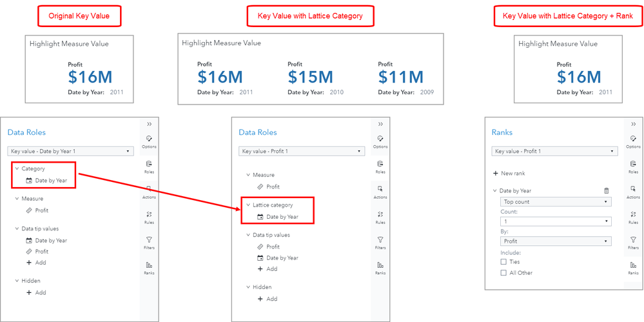Click the $16M key value in the rank example
Screen dimensions: 644x322
579,77
